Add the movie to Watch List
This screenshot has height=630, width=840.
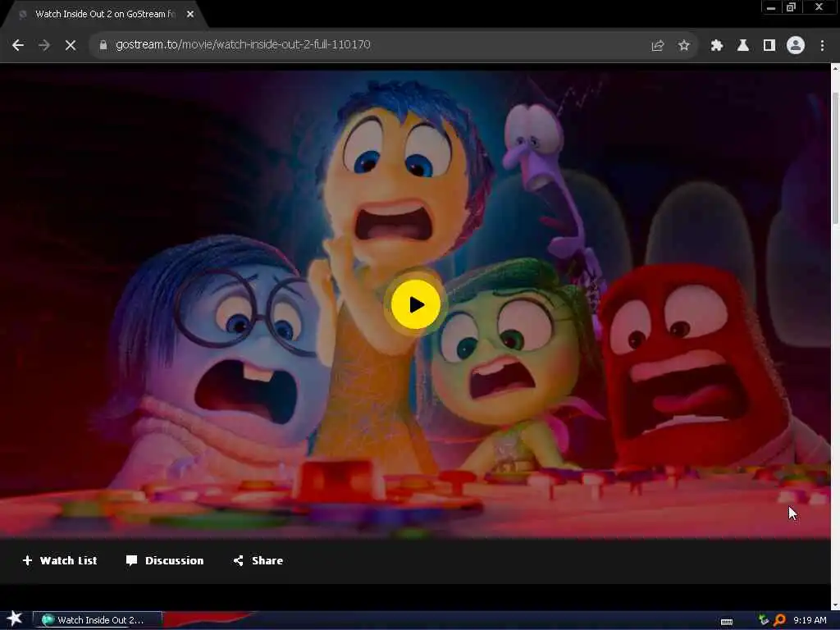59,560
